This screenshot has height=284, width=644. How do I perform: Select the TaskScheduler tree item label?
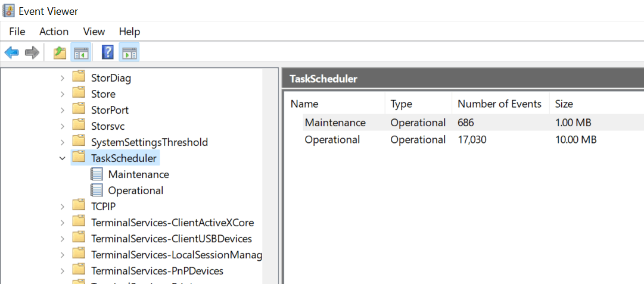(124, 158)
